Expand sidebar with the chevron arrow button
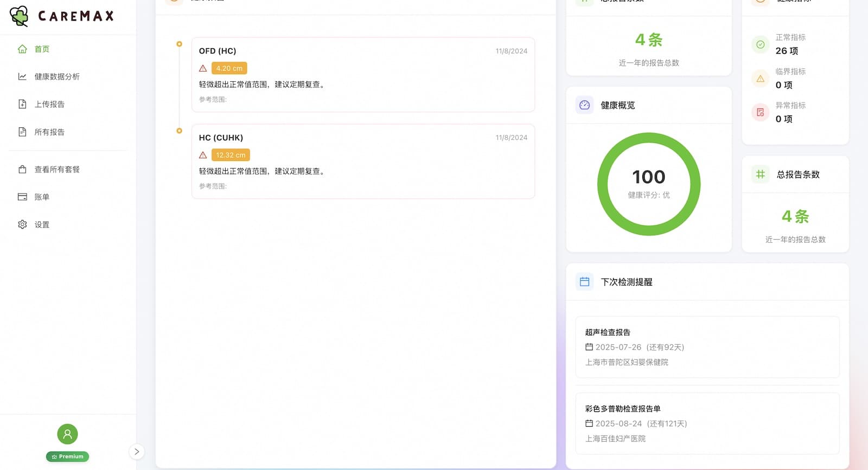The width and height of the screenshot is (868, 470). pos(137,452)
